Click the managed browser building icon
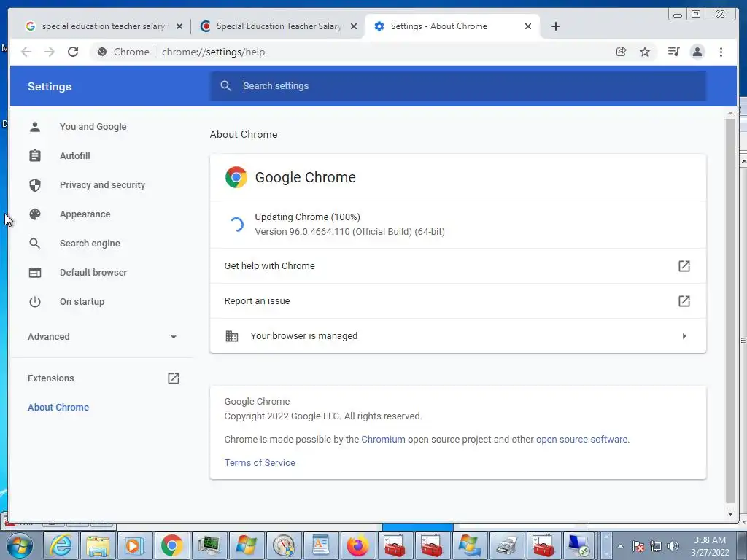Image resolution: width=747 pixels, height=560 pixels. [231, 335]
